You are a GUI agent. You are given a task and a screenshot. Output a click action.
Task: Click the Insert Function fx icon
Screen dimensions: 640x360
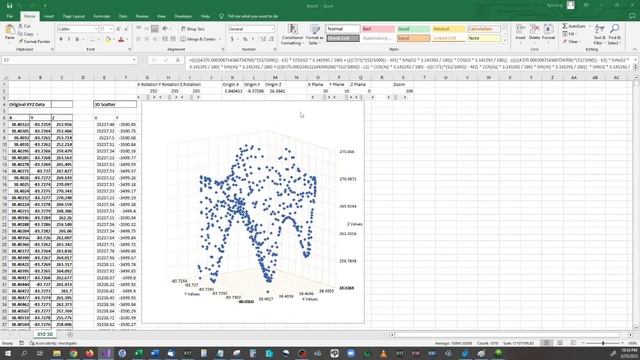coord(178,60)
